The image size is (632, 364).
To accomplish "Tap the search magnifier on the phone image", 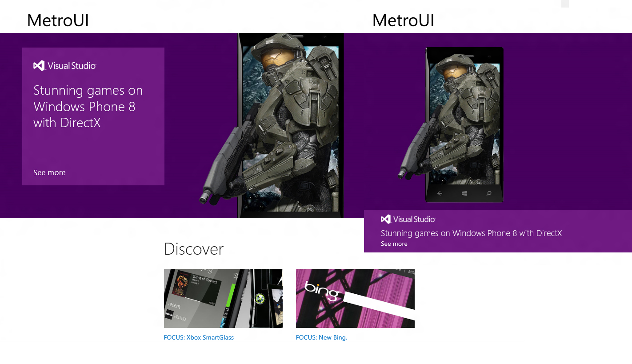I will (x=489, y=193).
